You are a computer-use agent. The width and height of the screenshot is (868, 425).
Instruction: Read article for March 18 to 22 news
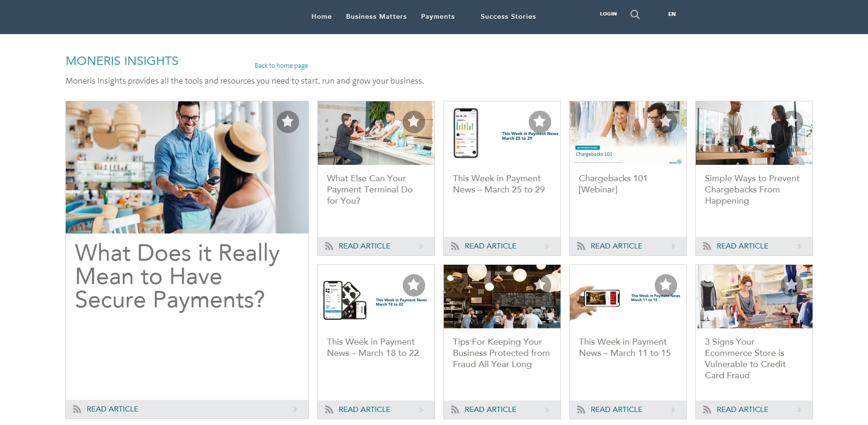(364, 410)
